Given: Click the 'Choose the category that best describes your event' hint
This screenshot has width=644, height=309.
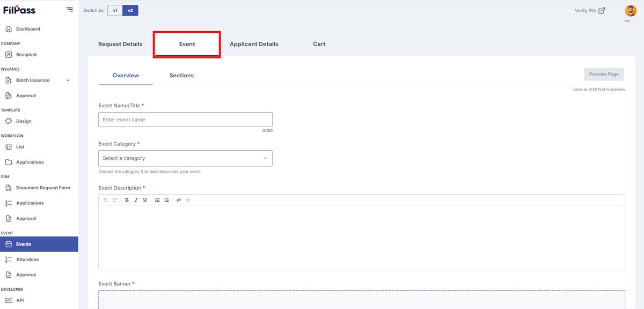Looking at the screenshot, I should pyautogui.click(x=149, y=172).
